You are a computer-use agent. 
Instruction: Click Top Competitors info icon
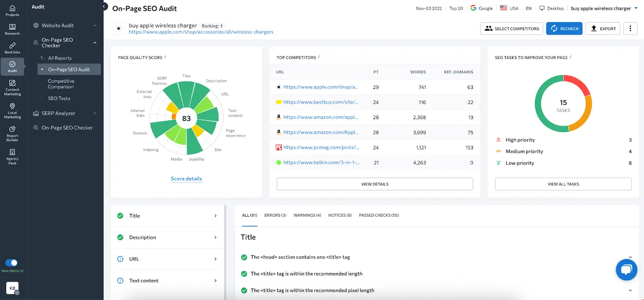[x=319, y=57]
